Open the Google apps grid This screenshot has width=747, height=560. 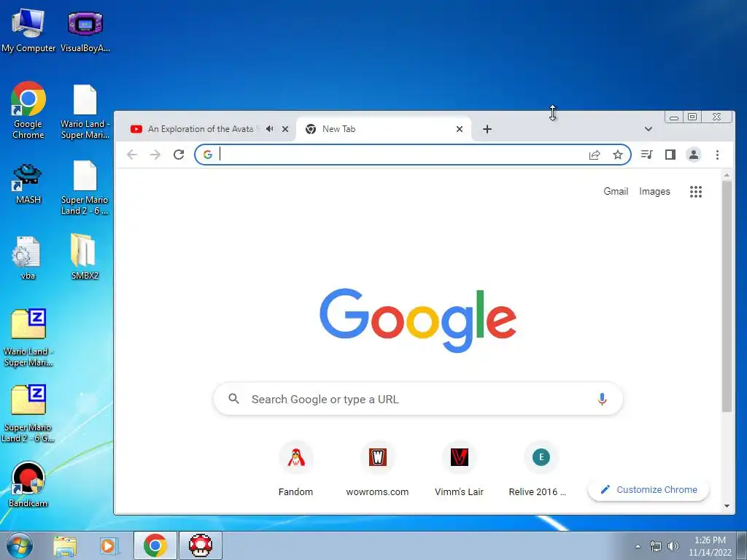[x=696, y=192]
